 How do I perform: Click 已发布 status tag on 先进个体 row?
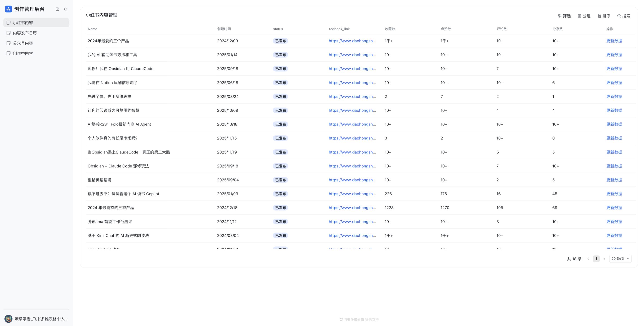click(281, 97)
